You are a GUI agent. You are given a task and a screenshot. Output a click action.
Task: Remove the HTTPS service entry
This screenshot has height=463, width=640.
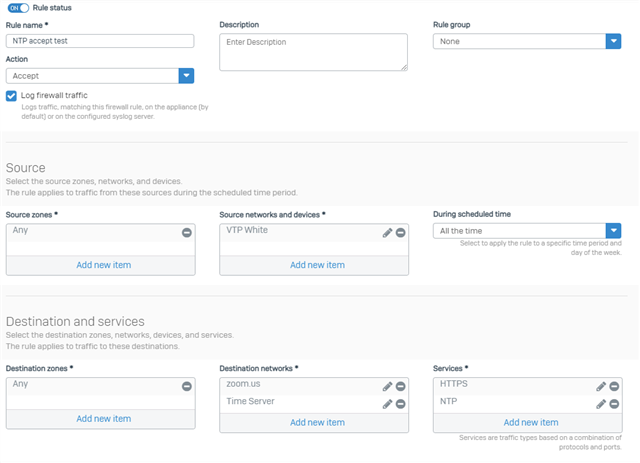614,386
